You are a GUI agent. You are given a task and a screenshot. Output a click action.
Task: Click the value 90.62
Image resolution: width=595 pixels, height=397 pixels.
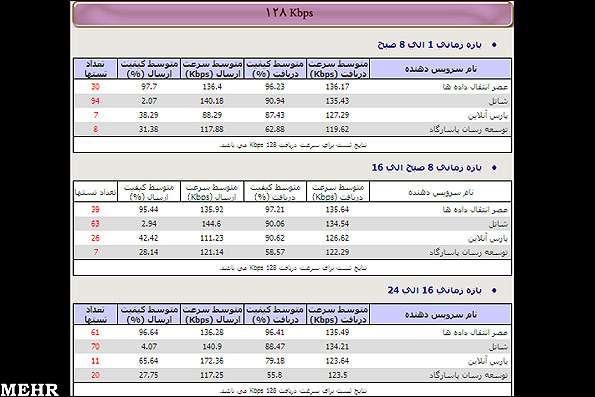pyautogui.click(x=275, y=238)
